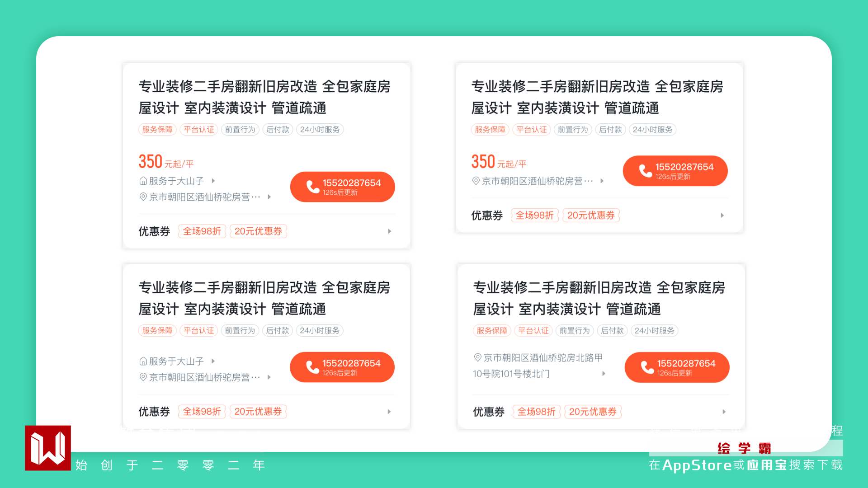Select 24小时服务 tag in bottom-left card

pyautogui.click(x=320, y=331)
